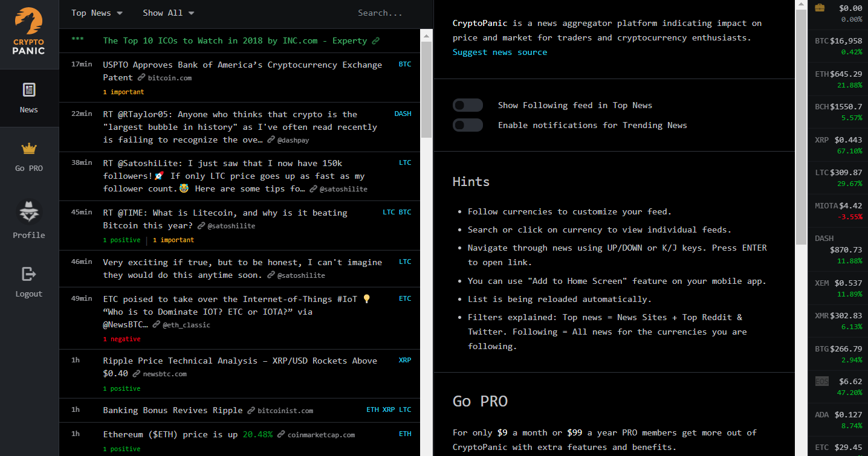This screenshot has width=868, height=456.
Task: Click the Logout icon
Action: point(29,274)
